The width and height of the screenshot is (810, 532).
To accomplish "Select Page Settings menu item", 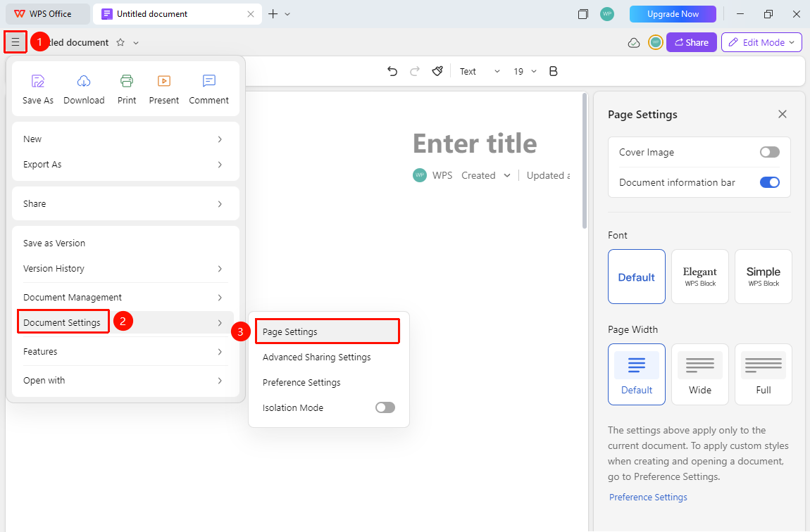I will [328, 331].
